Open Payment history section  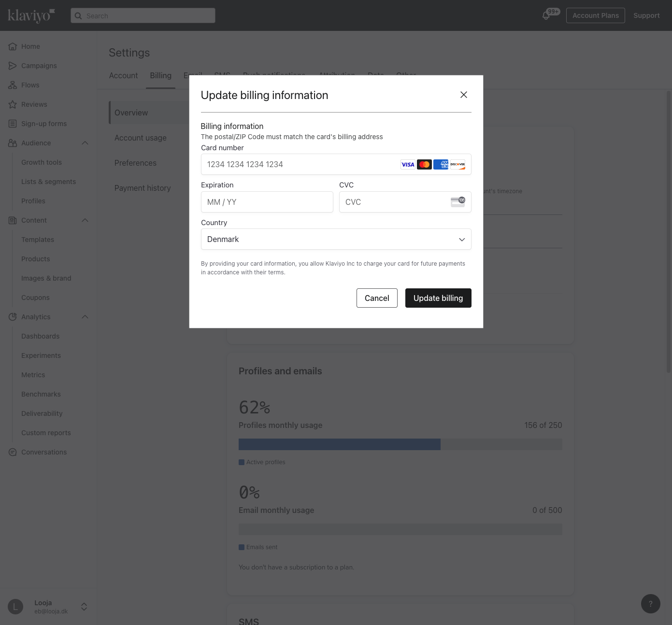[143, 188]
